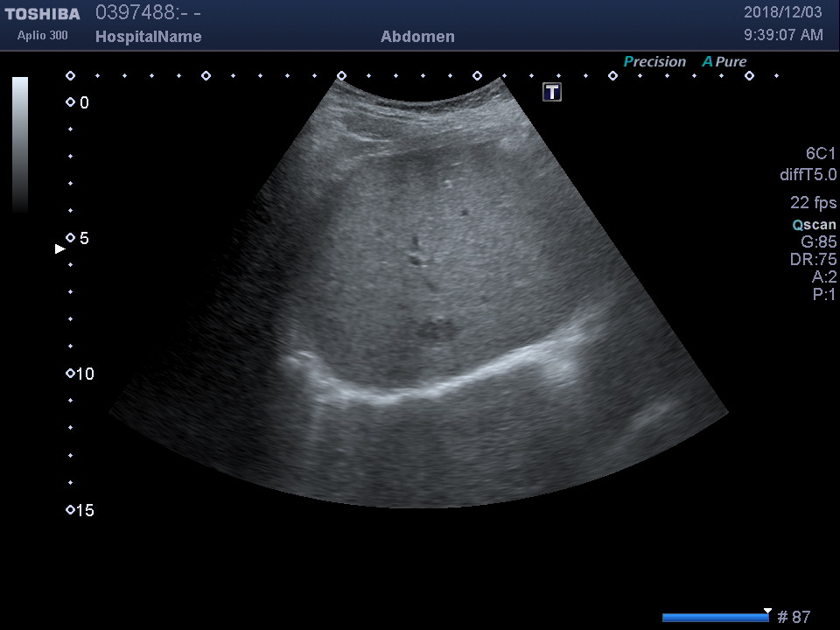
Task: Click the 'A:2' parameter value
Action: (x=824, y=277)
